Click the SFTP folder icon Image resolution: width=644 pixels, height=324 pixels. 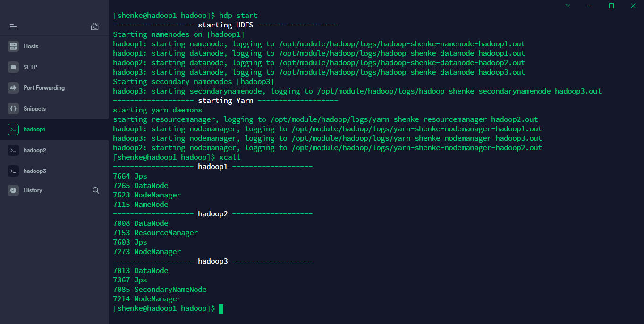click(x=13, y=67)
